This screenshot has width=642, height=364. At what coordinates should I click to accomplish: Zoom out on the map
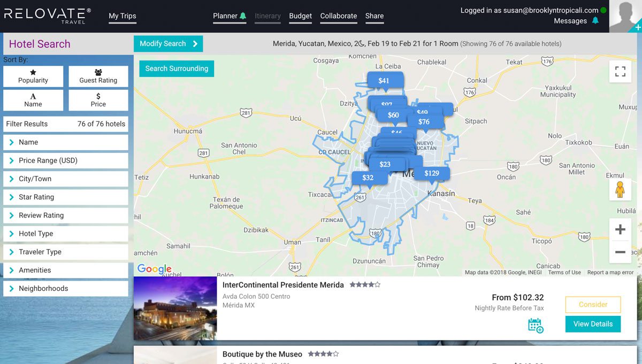[620, 252]
